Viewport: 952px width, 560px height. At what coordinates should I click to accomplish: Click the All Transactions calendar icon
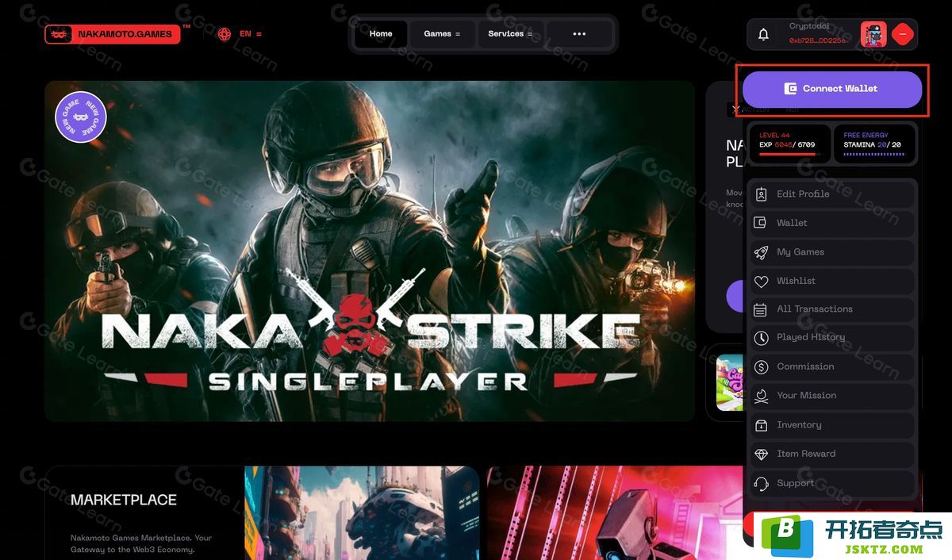click(x=761, y=309)
